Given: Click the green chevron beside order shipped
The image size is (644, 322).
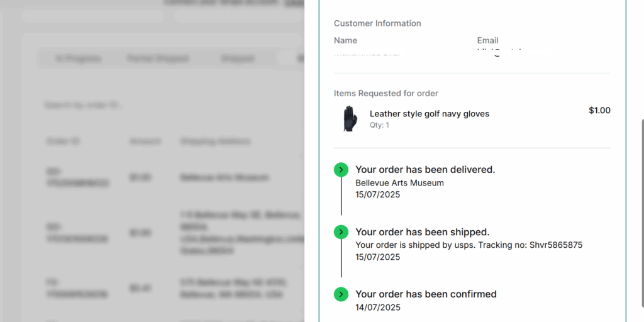Looking at the screenshot, I should 340,232.
